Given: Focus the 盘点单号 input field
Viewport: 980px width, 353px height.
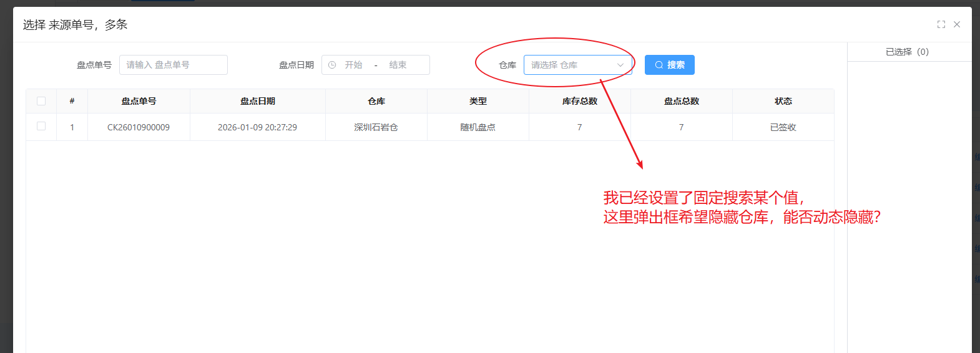Looking at the screenshot, I should click(x=174, y=65).
